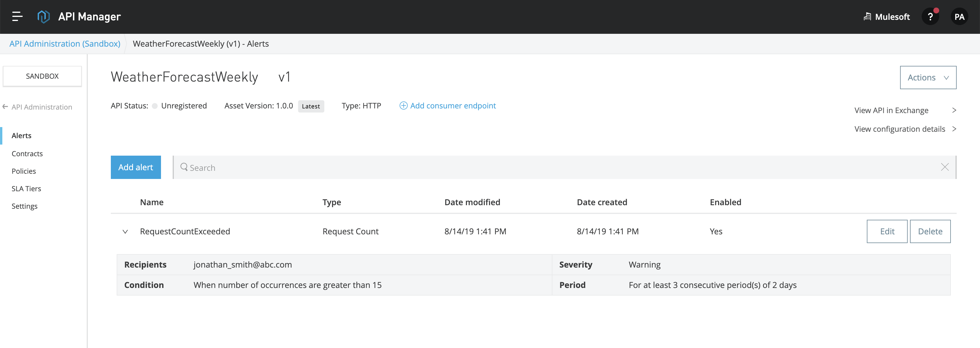The image size is (980, 348).
Task: Open the PA user profile avatar
Action: pos(959,17)
